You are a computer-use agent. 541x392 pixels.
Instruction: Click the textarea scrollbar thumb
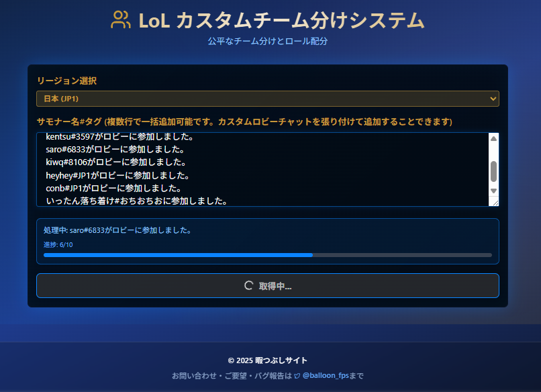tap(494, 171)
